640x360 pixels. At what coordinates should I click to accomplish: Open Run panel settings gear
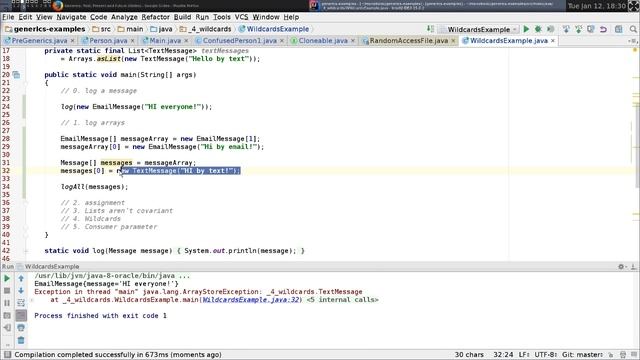point(621,267)
